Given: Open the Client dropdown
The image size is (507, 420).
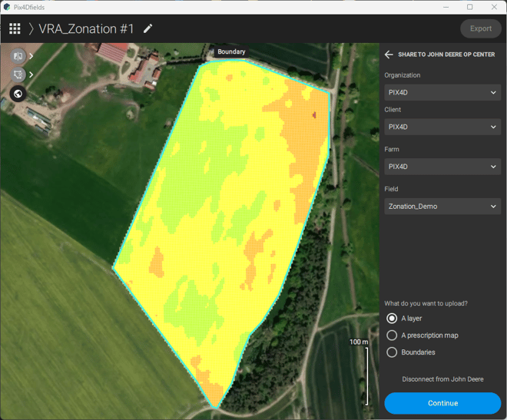Looking at the screenshot, I should pyautogui.click(x=442, y=127).
